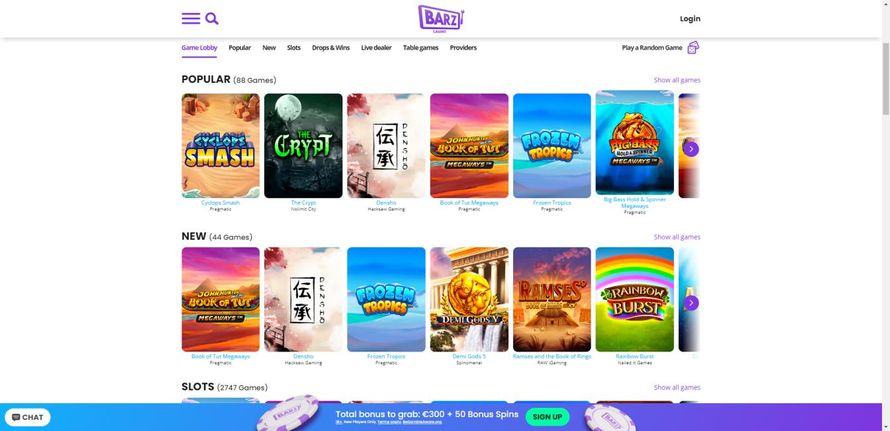Screen dimensions: 890x431
Task: Launch Rainbow Burst game tile
Action: [635, 299]
